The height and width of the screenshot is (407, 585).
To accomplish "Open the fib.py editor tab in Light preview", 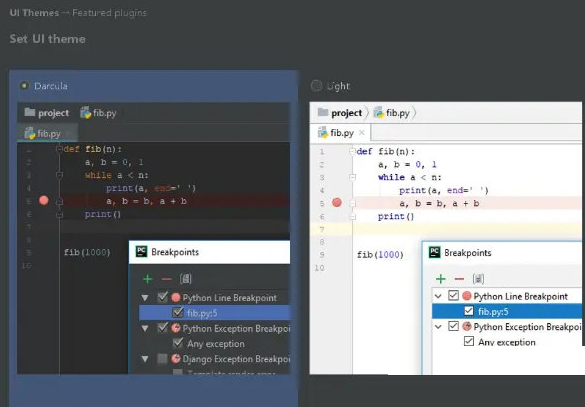I will tap(340, 132).
